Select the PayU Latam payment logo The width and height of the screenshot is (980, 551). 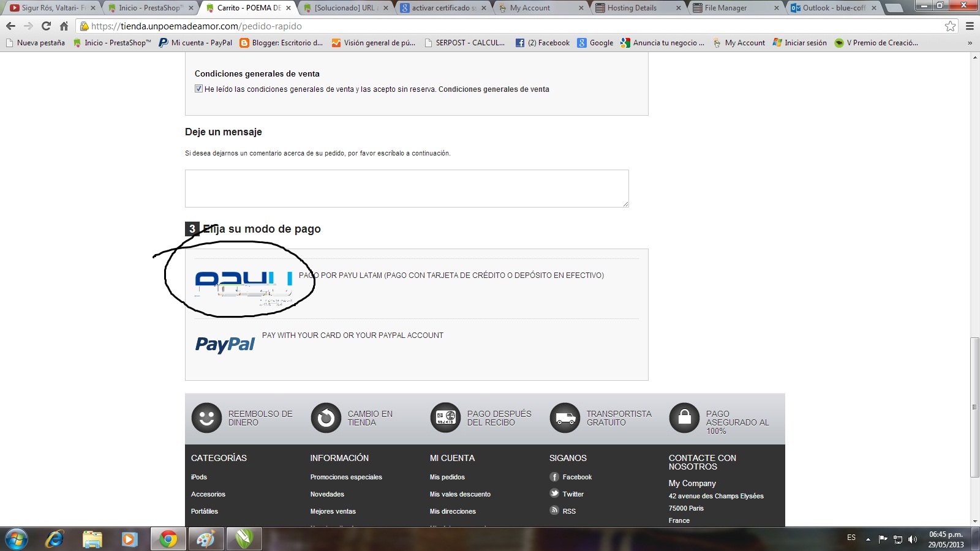point(244,288)
